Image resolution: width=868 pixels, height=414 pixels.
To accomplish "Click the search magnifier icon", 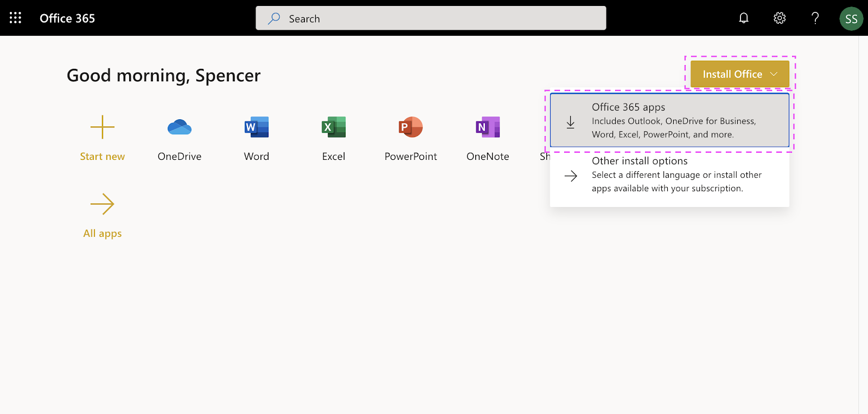I will 274,18.
